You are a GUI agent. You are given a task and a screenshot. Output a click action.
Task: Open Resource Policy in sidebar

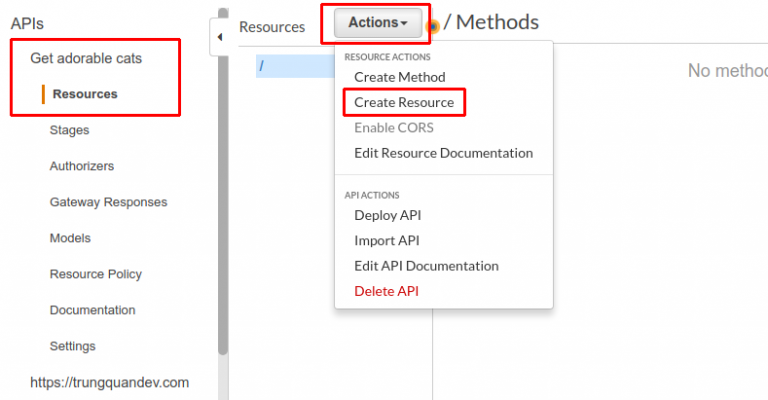pos(95,274)
